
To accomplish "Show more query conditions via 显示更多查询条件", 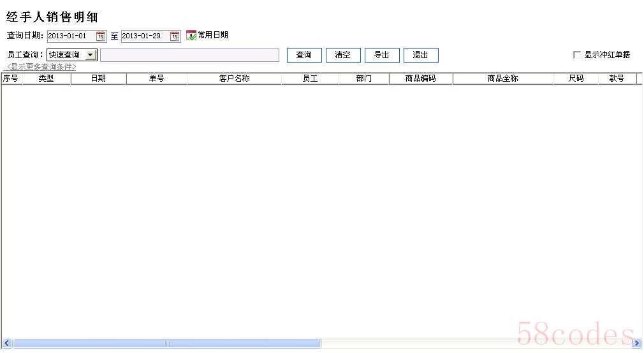I will coord(41,67).
